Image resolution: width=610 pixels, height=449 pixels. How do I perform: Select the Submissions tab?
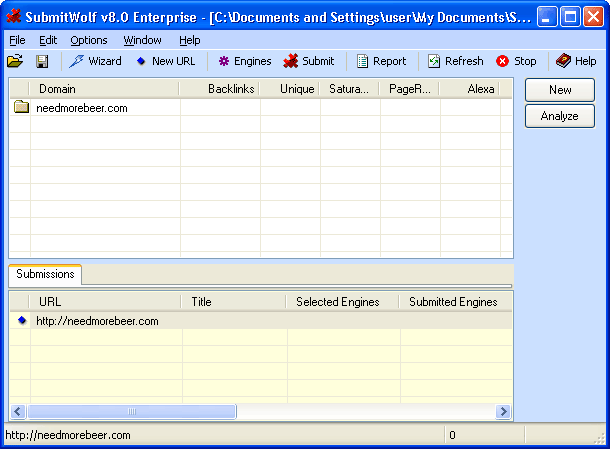click(45, 274)
